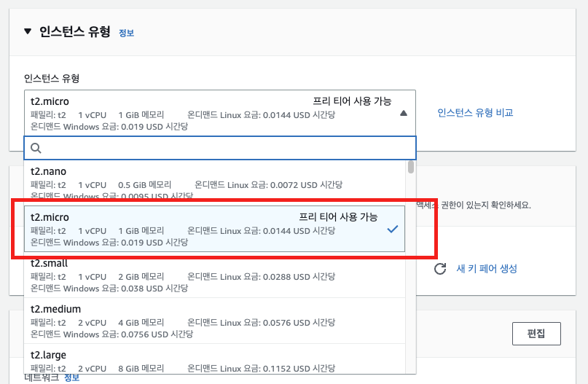Image resolution: width=588 pixels, height=384 pixels.
Task: Click the magnifier search icon
Action: [36, 148]
